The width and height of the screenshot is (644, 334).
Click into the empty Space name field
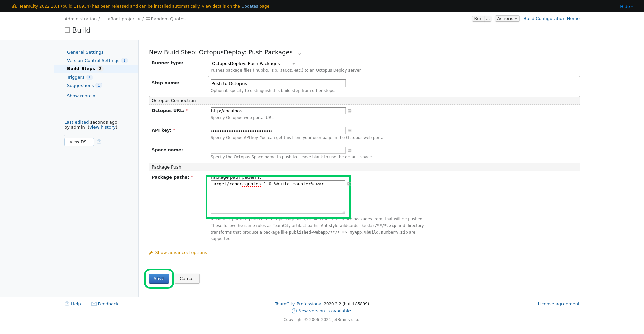278,150
